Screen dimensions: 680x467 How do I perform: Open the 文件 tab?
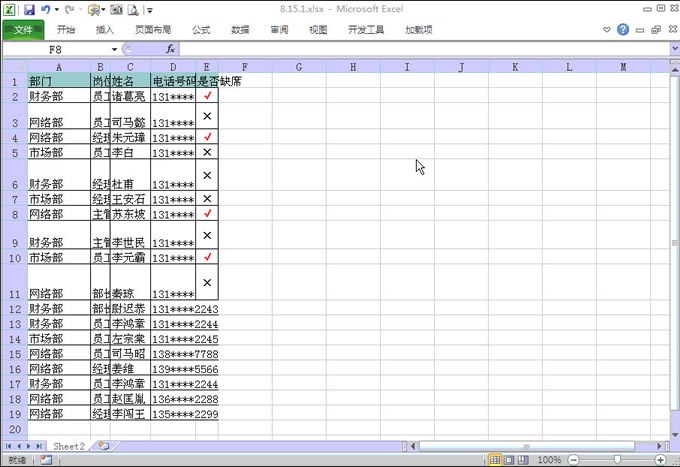[x=23, y=29]
